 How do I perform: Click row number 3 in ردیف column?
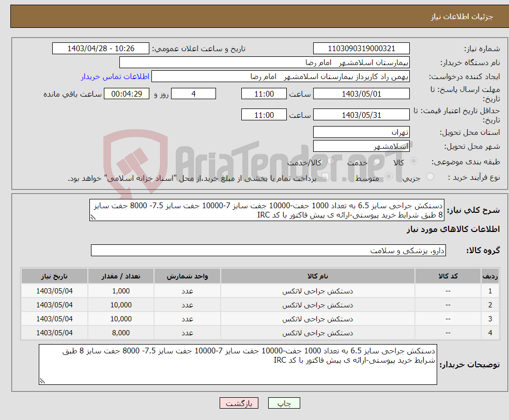[490, 319]
